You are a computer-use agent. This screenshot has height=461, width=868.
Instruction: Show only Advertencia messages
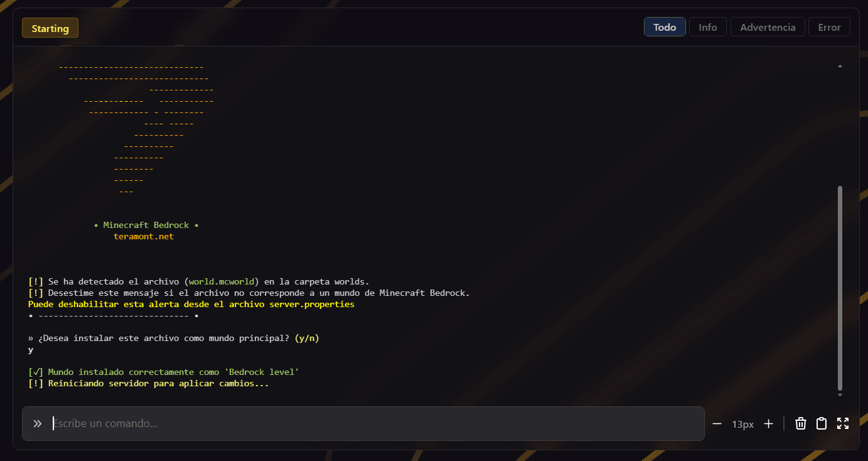768,27
